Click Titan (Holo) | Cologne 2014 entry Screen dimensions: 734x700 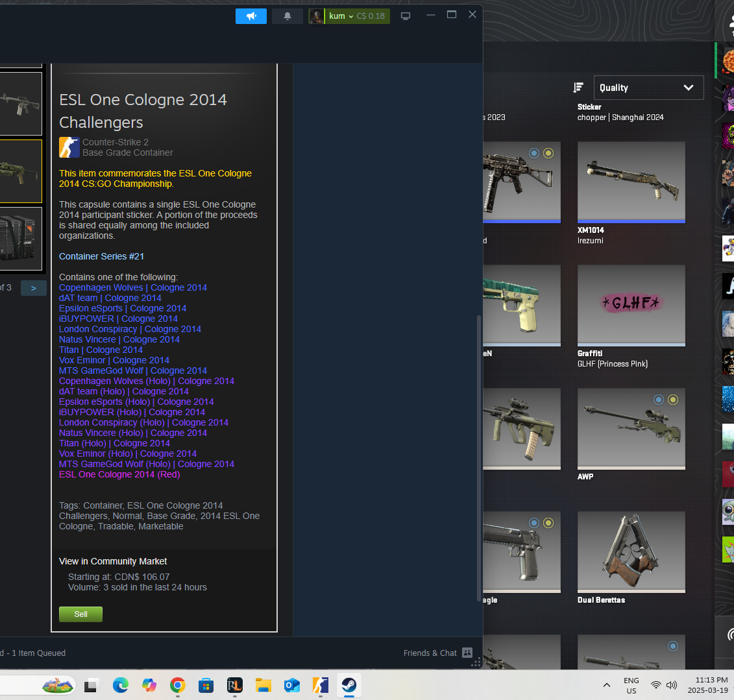click(x=115, y=443)
